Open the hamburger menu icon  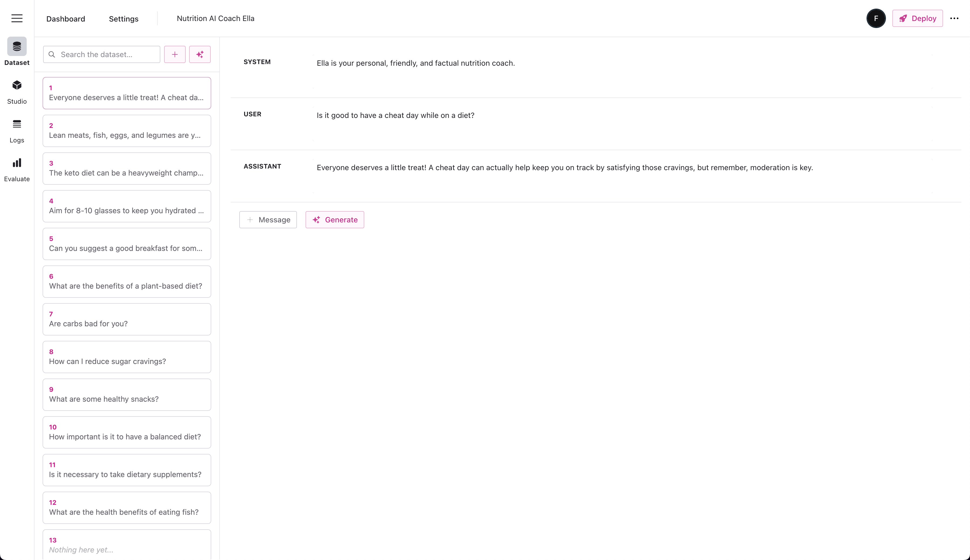click(x=17, y=19)
